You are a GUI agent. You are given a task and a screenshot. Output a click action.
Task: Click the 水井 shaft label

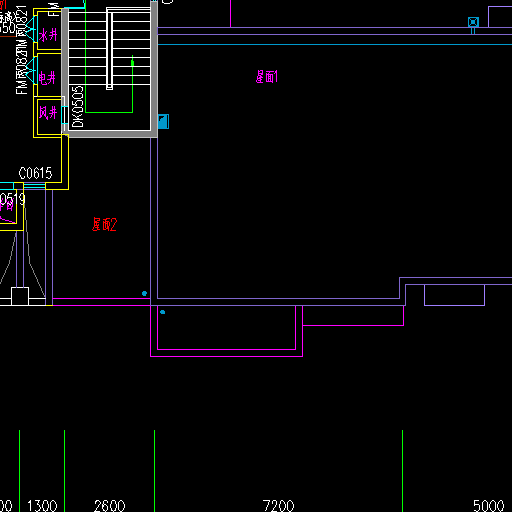click(48, 35)
